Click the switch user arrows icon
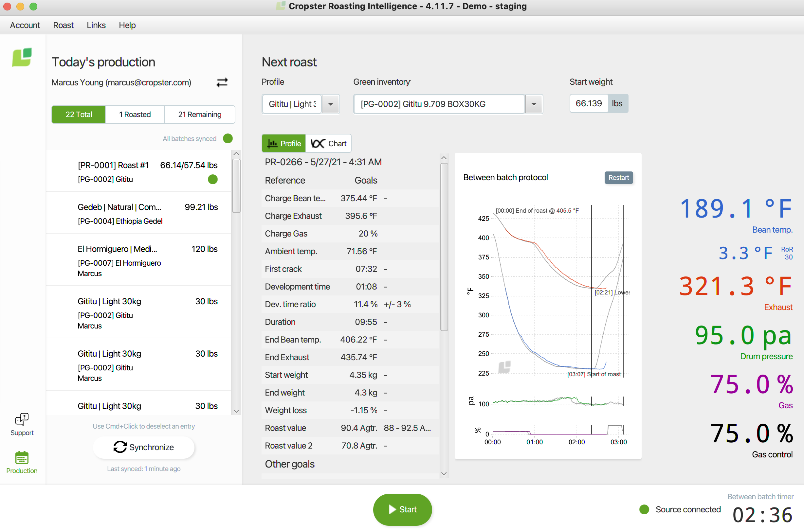The image size is (804, 532). [x=222, y=82]
